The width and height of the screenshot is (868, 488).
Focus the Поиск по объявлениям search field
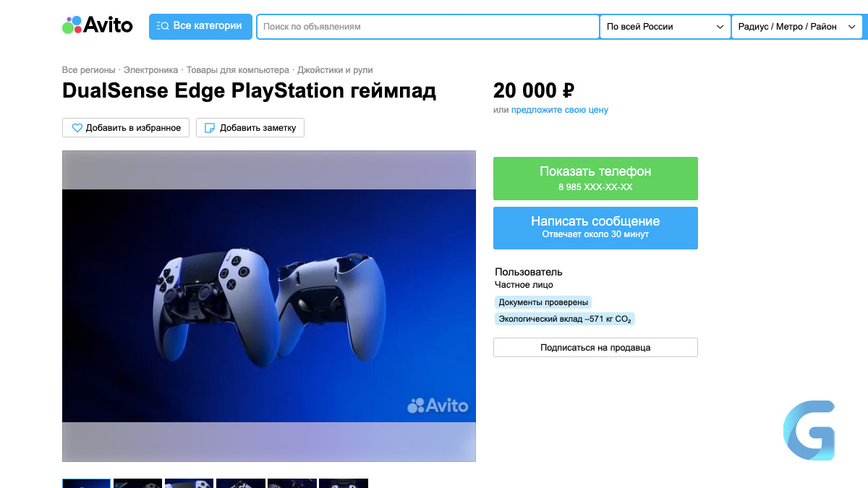pos(428,27)
